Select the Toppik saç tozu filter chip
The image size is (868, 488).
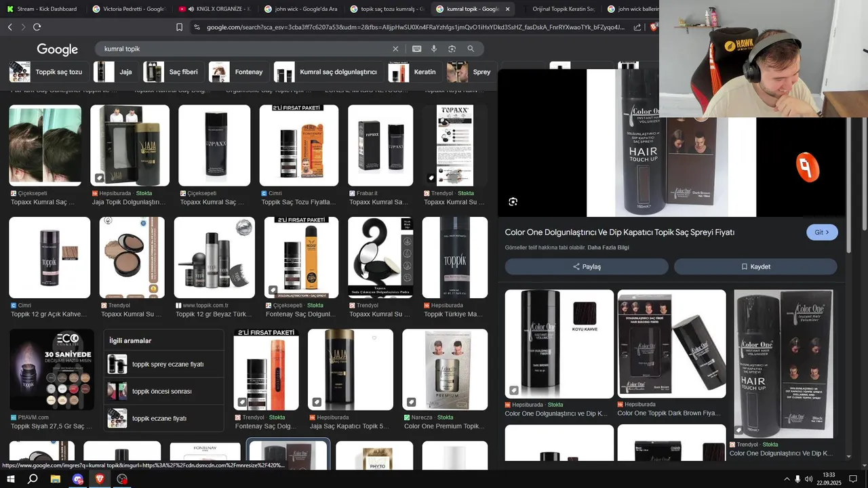click(x=46, y=72)
